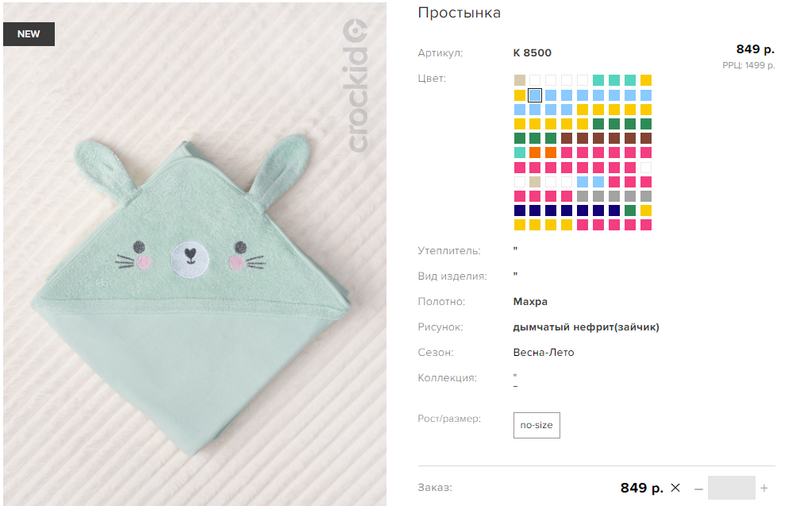Click the NEW badge on photo
Viewport: 800px width, 506px height.
[29, 34]
